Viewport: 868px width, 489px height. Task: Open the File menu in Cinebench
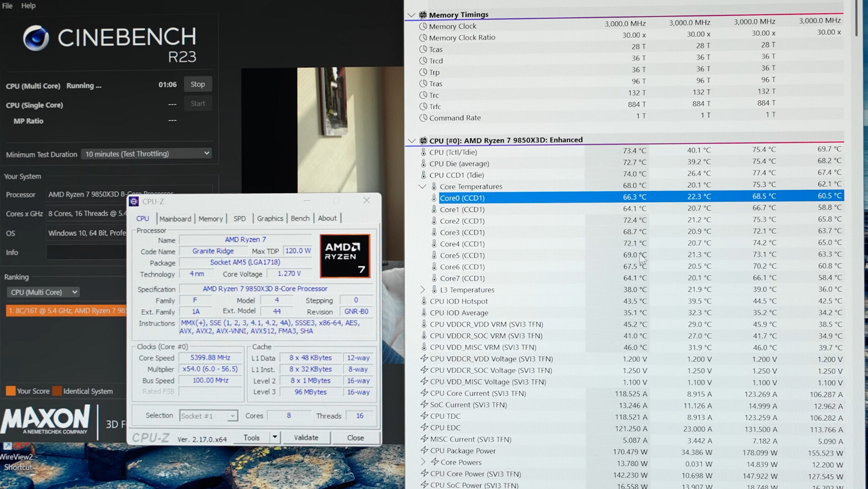7,6
